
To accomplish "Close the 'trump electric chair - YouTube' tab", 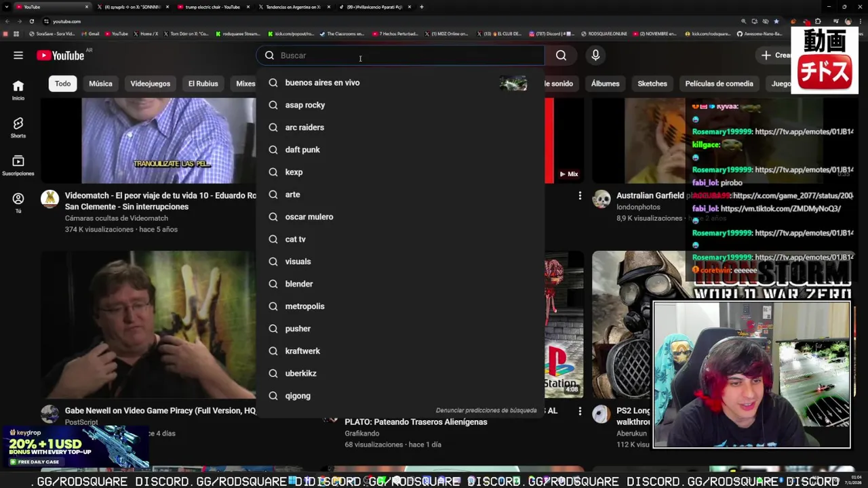I will [250, 7].
